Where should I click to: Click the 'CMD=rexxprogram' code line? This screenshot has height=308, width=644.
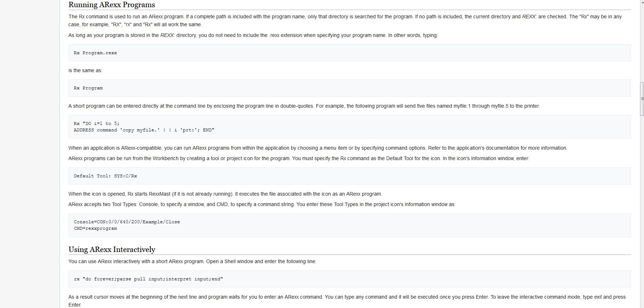[x=95, y=228]
